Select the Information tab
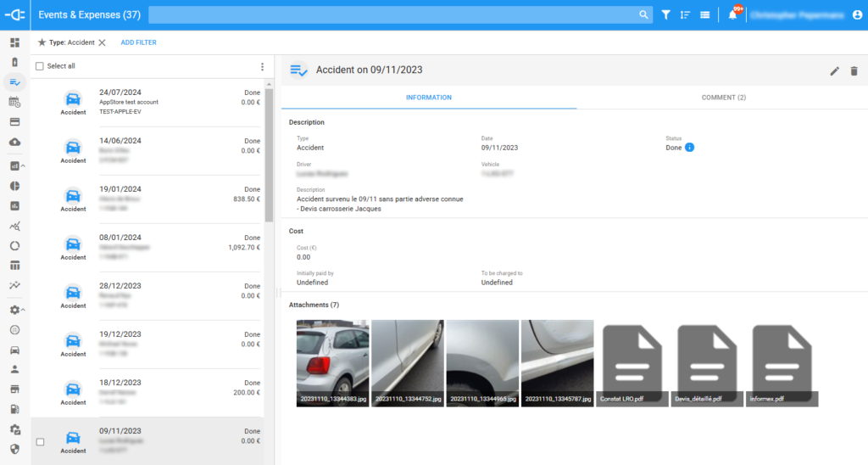Viewport: 868px width, 465px height. (428, 98)
